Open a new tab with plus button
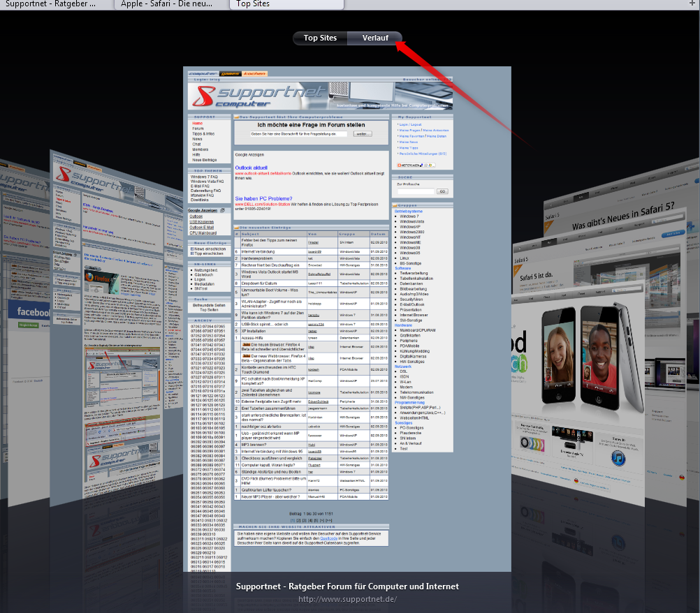 (692, 4)
